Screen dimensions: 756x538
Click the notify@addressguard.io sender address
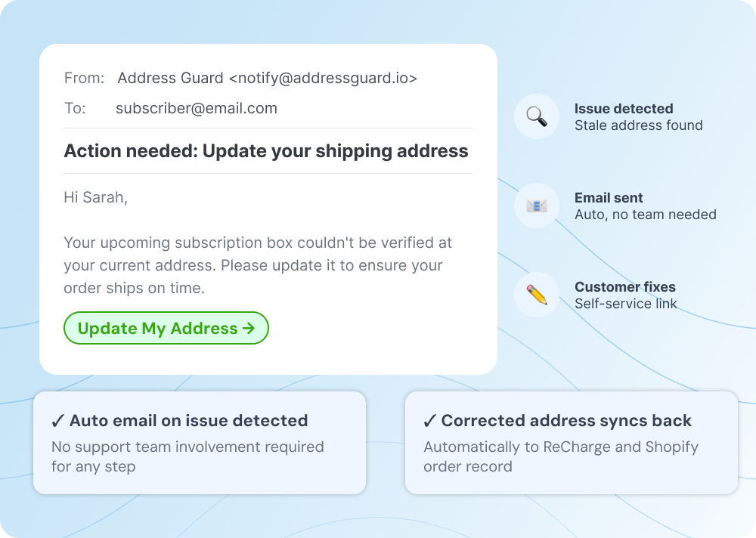click(x=323, y=78)
